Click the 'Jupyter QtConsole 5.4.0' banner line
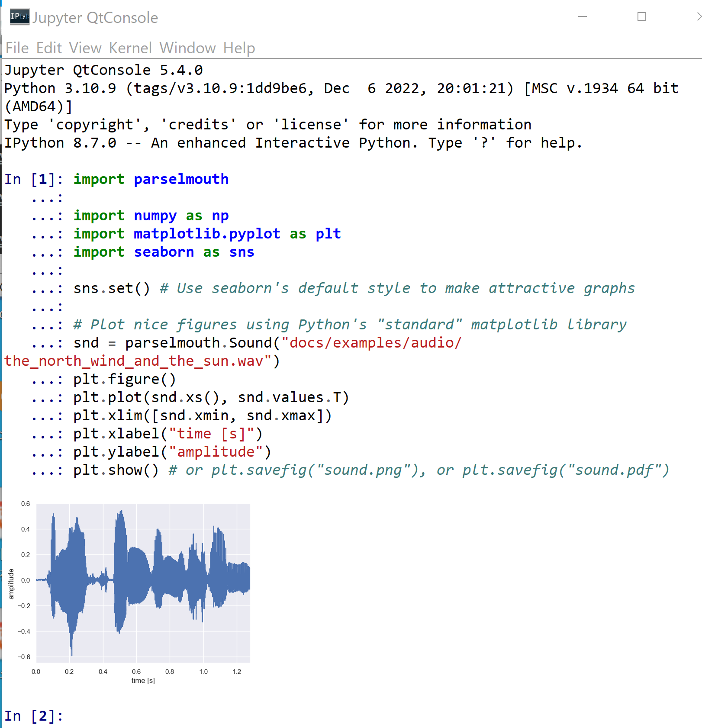Image resolution: width=702 pixels, height=728 pixels. coord(103,70)
